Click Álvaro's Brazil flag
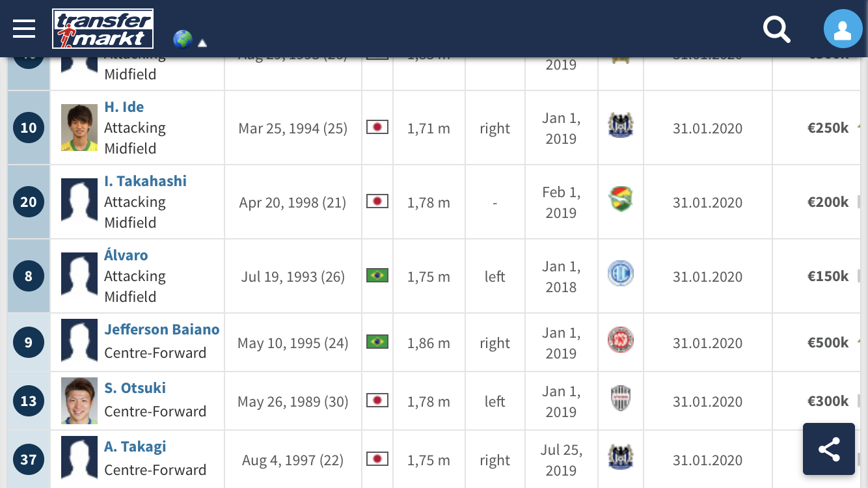The height and width of the screenshot is (488, 868). click(377, 275)
